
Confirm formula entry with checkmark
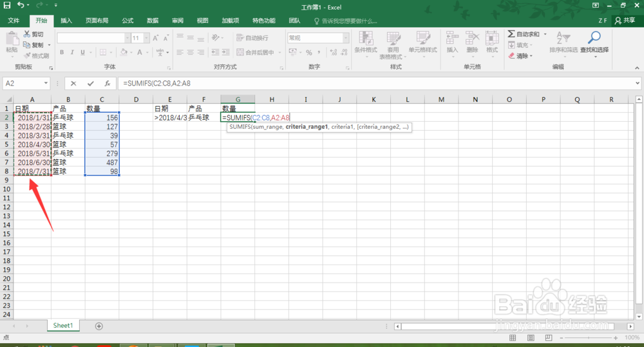pyautogui.click(x=90, y=83)
